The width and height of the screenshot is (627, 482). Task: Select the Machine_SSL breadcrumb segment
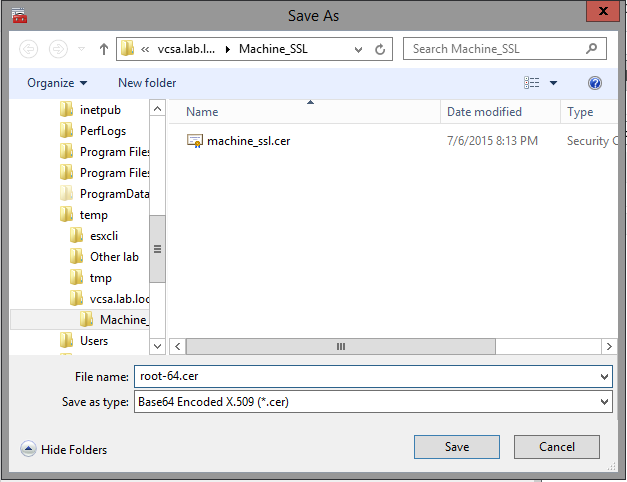tap(273, 49)
